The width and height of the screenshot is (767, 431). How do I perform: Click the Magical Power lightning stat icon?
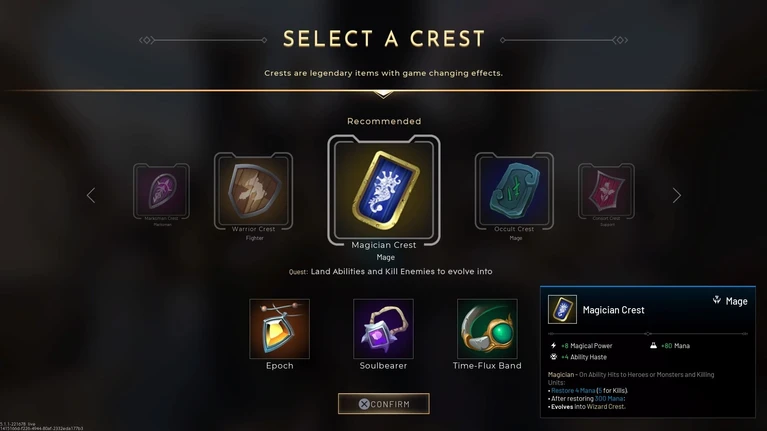click(554, 345)
